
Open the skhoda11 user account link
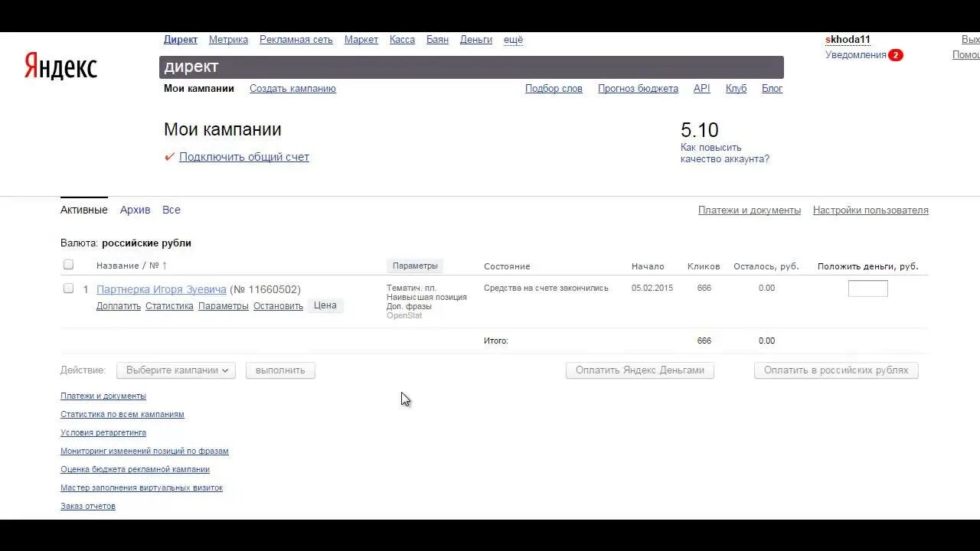tap(848, 40)
